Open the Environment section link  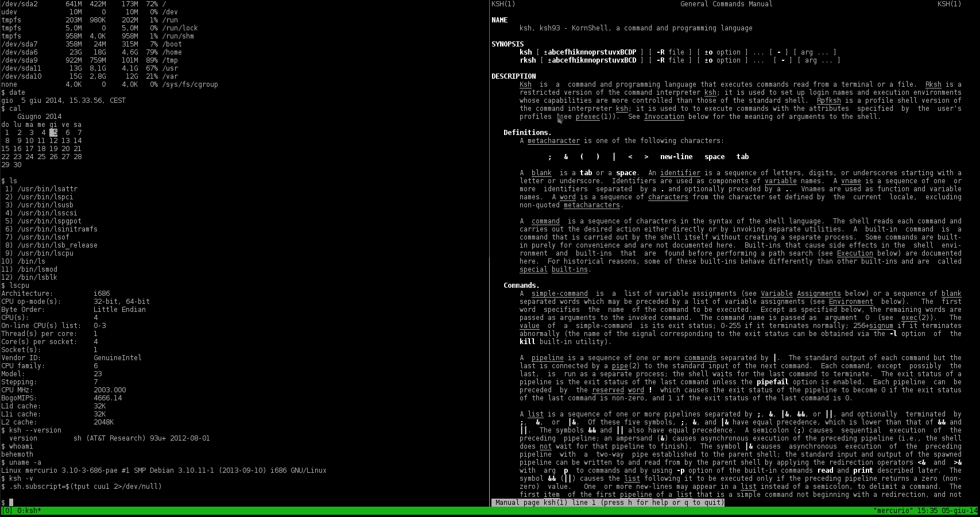pyautogui.click(x=851, y=302)
